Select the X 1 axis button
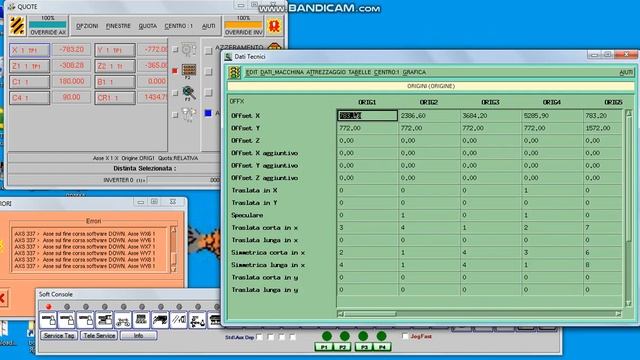Screen dimensions: 640x360 coord(29,50)
